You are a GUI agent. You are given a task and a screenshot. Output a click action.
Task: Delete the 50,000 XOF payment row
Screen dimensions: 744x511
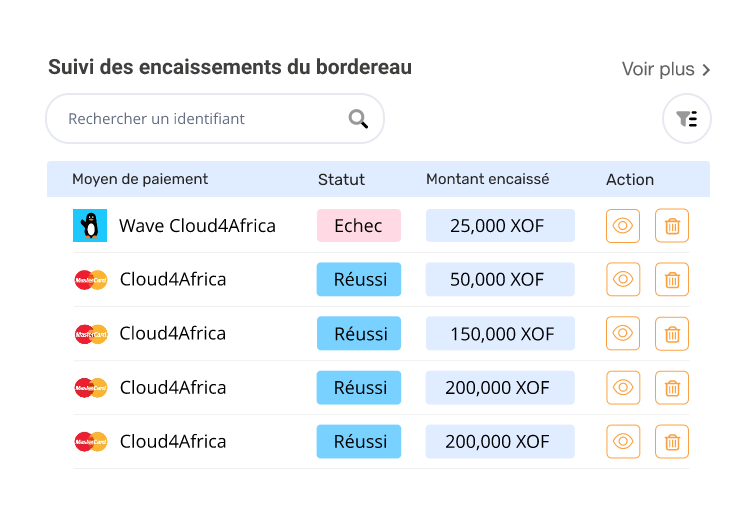[x=672, y=280]
